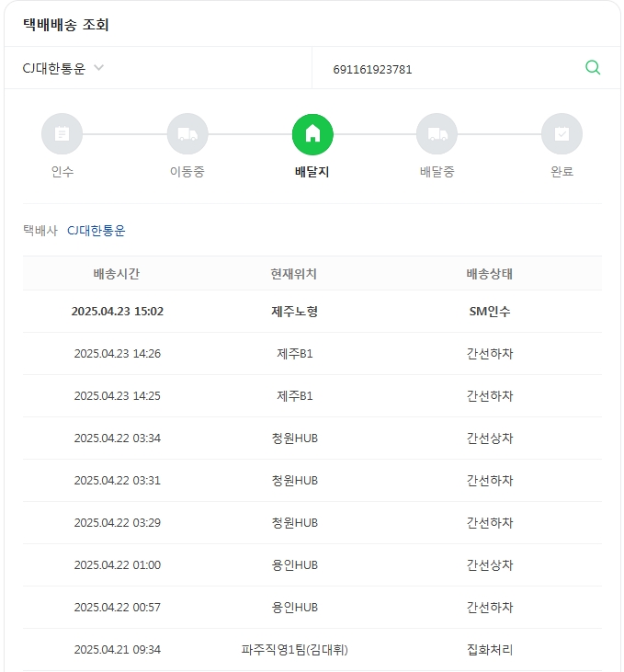Open the blue CJ대한통운 courier link
624x672 pixels.
coord(96,231)
